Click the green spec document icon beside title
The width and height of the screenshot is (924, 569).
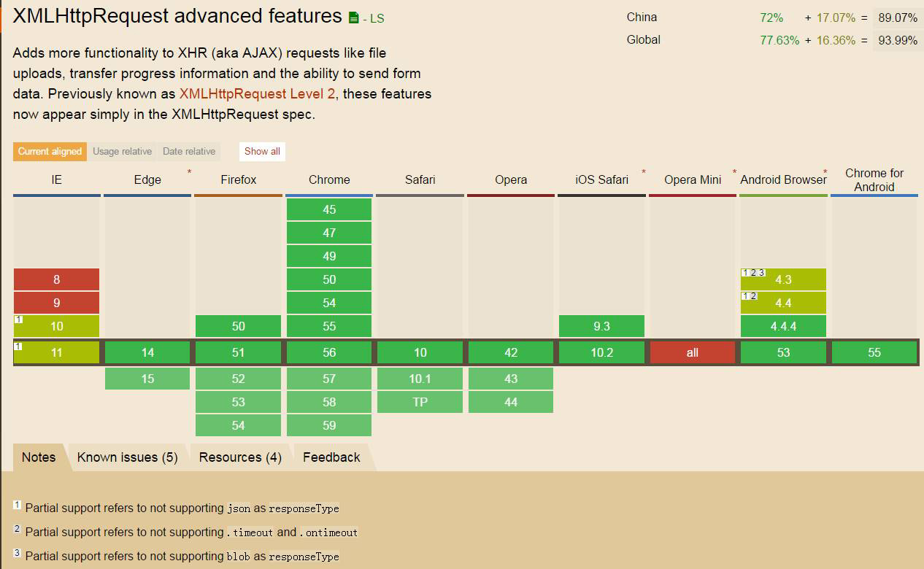[x=354, y=18]
